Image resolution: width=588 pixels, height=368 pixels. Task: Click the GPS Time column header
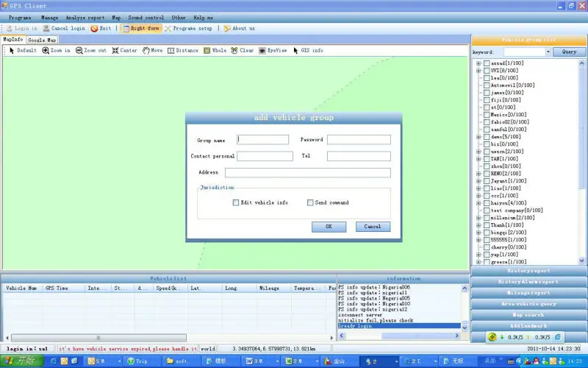pyautogui.click(x=63, y=288)
